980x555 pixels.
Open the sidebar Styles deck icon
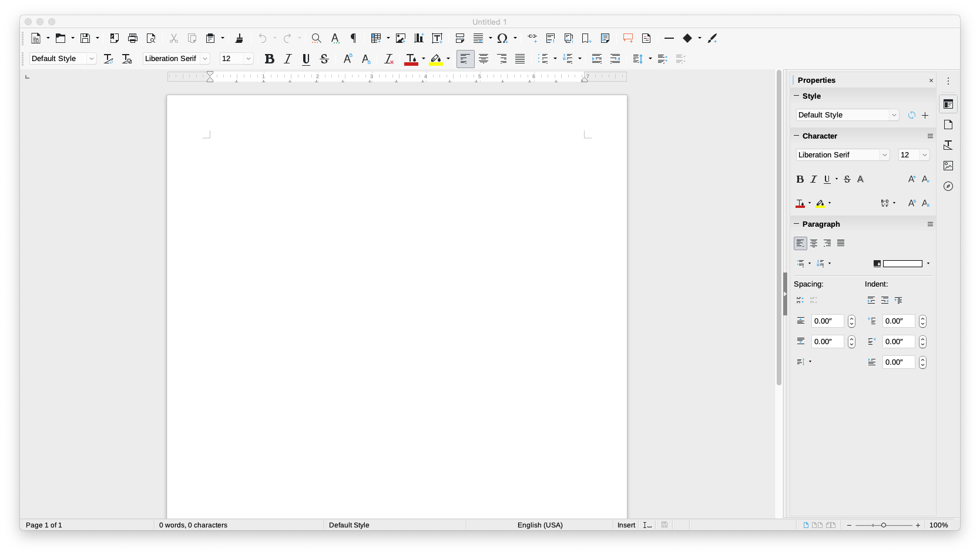click(948, 145)
